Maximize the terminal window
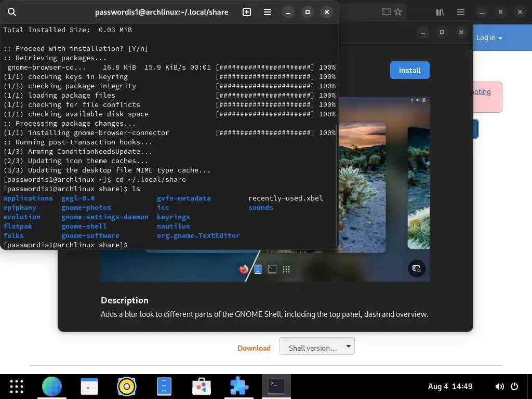This screenshot has height=399, width=532. pos(308,12)
